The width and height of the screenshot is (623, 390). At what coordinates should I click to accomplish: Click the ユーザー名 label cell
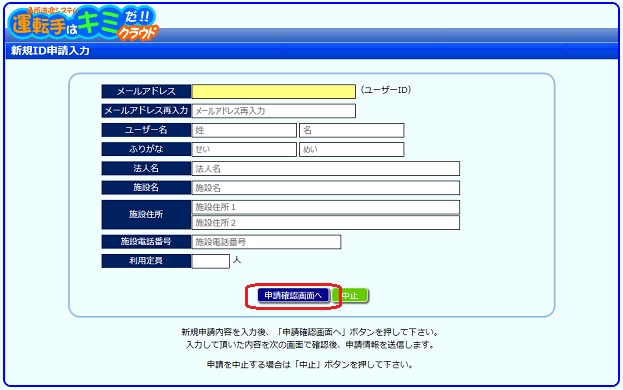146,130
